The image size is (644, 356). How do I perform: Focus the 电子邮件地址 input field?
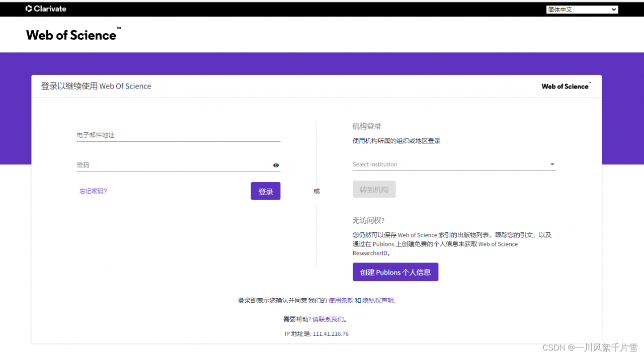coord(178,135)
